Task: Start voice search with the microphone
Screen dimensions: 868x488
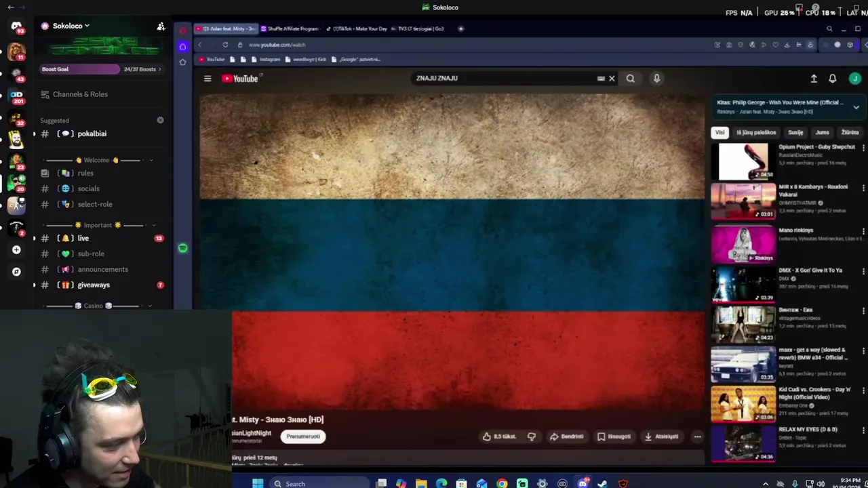Action: 656,79
